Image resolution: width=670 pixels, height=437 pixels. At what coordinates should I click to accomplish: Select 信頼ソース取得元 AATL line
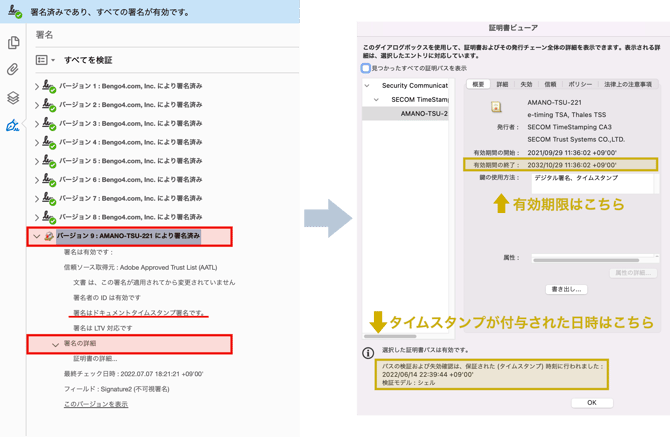pyautogui.click(x=141, y=267)
